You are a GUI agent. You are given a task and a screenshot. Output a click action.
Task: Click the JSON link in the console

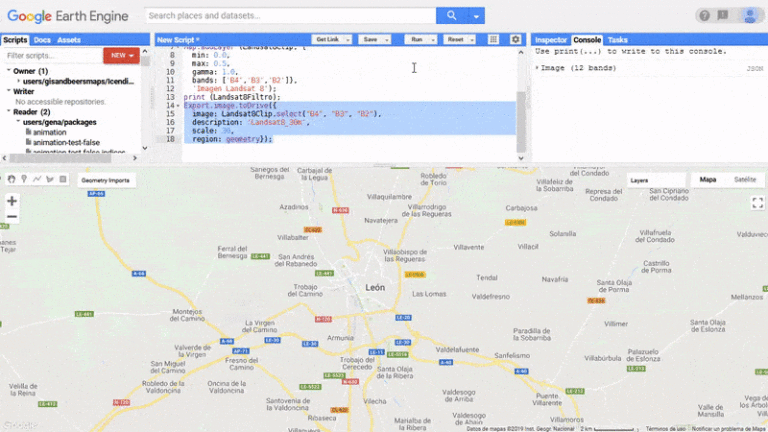754,69
